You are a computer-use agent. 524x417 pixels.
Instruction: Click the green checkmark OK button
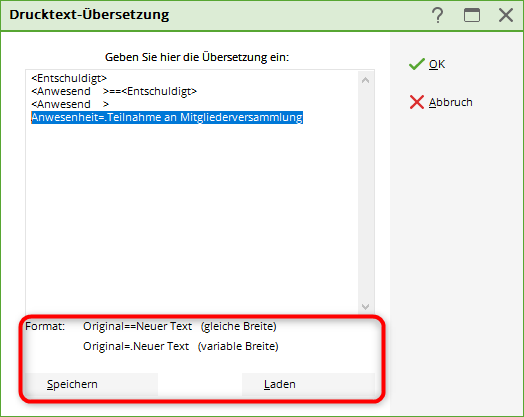click(427, 64)
